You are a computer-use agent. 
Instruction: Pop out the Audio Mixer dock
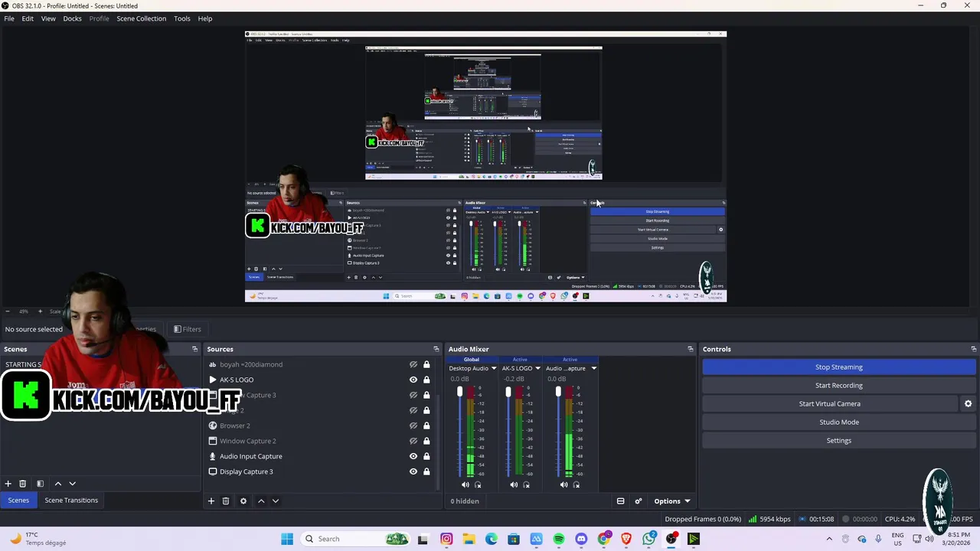coord(691,349)
